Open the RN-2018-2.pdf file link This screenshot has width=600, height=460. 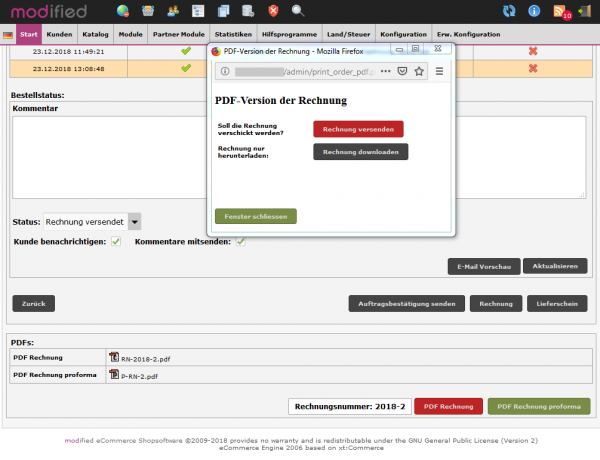tap(146, 359)
